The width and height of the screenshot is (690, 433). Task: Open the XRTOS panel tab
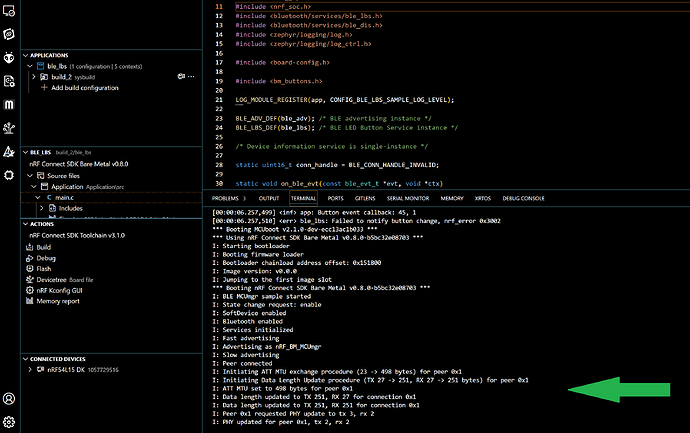[483, 198]
